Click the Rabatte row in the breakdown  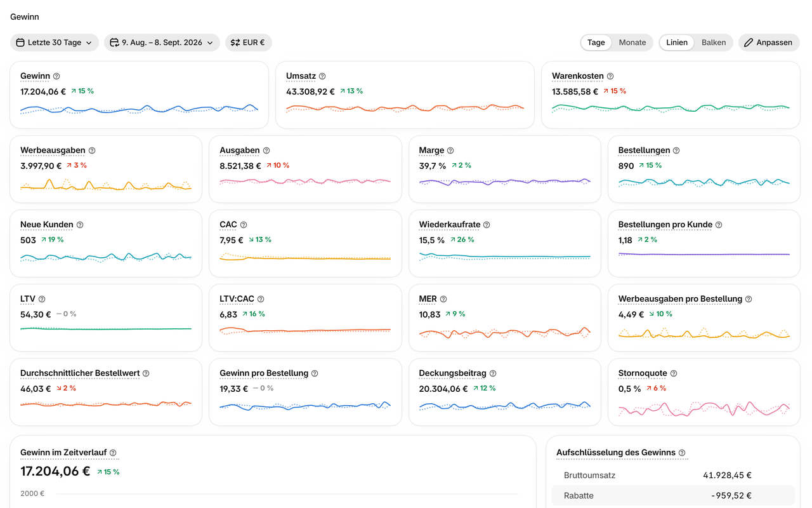(673, 495)
